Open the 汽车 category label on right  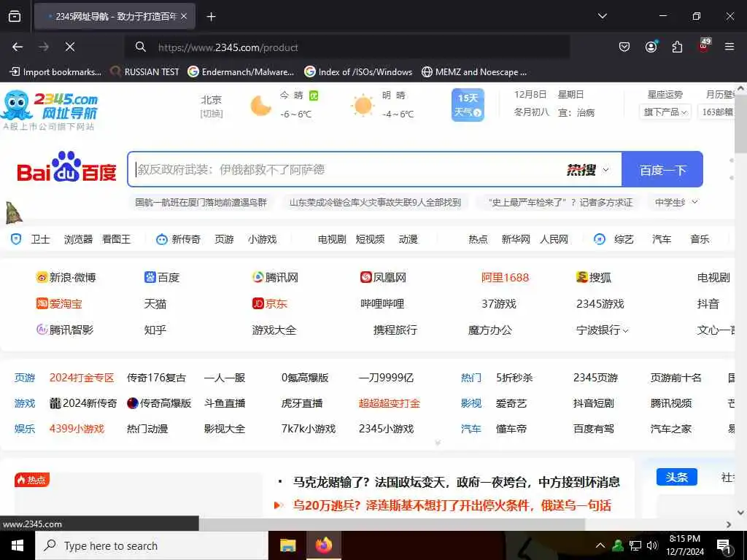(471, 429)
